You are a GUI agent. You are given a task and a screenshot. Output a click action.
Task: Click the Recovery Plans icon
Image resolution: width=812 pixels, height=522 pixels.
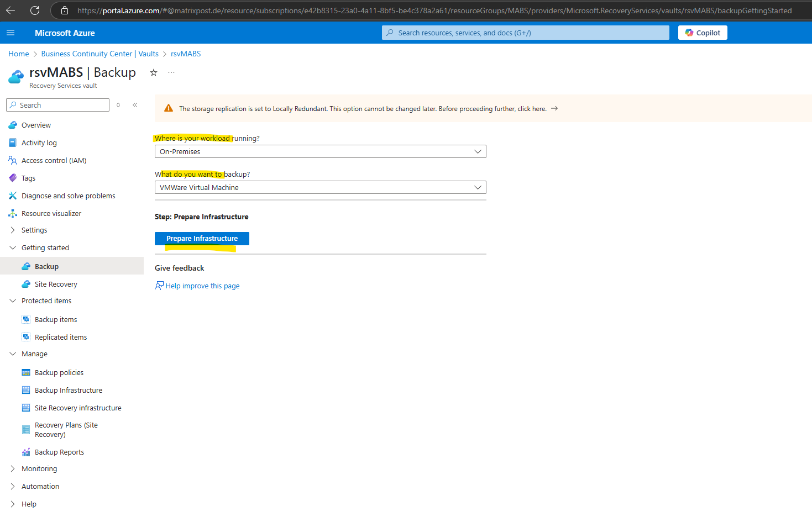[26, 430]
